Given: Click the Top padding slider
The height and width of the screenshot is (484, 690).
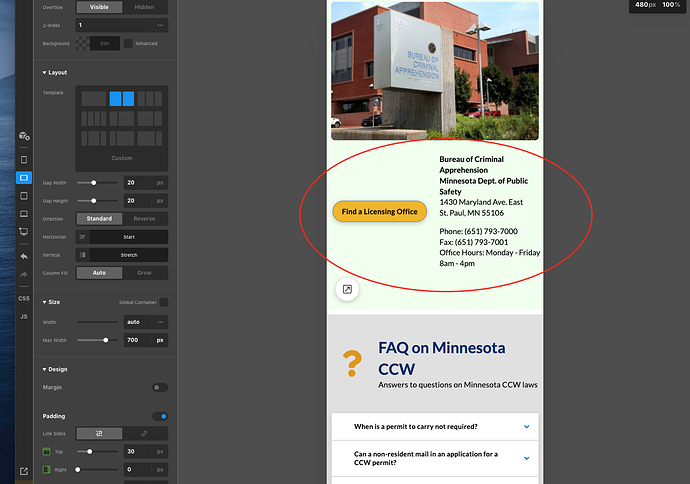Looking at the screenshot, I should pos(97,451).
